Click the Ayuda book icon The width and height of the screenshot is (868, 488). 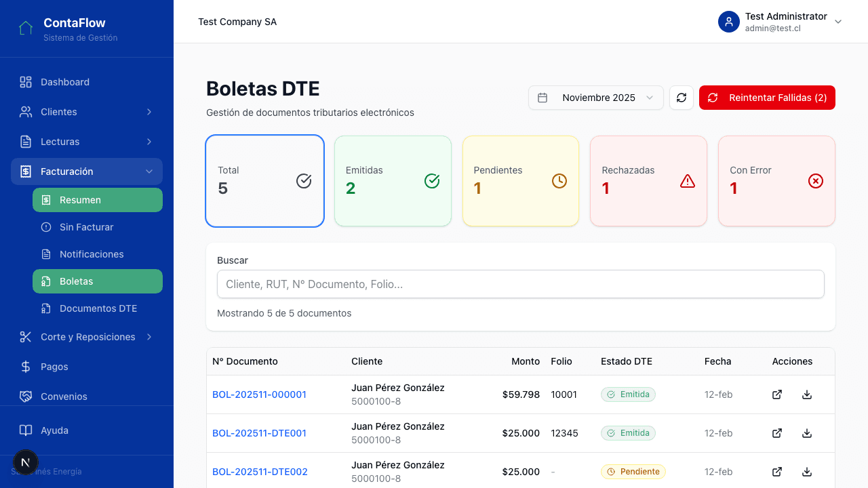26,430
